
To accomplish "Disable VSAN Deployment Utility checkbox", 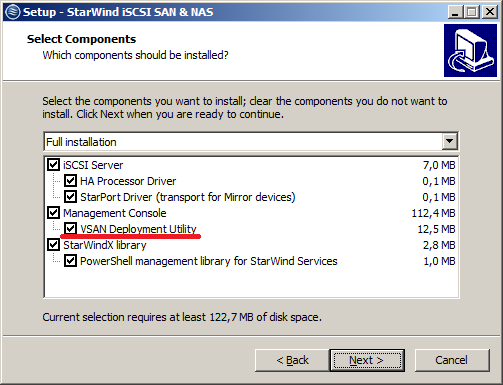I will [70, 229].
